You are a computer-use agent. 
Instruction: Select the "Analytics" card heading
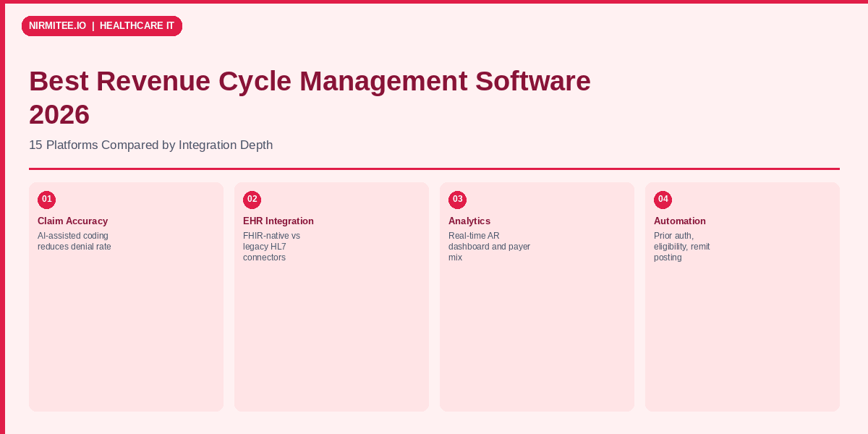[469, 221]
